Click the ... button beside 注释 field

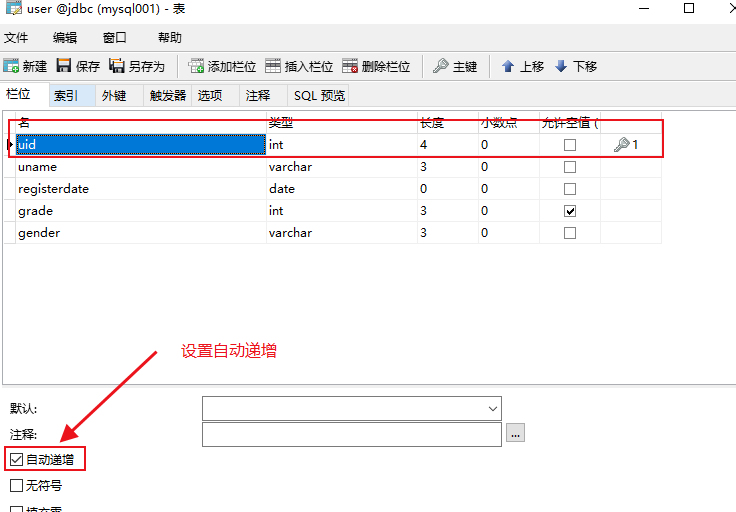click(x=515, y=433)
